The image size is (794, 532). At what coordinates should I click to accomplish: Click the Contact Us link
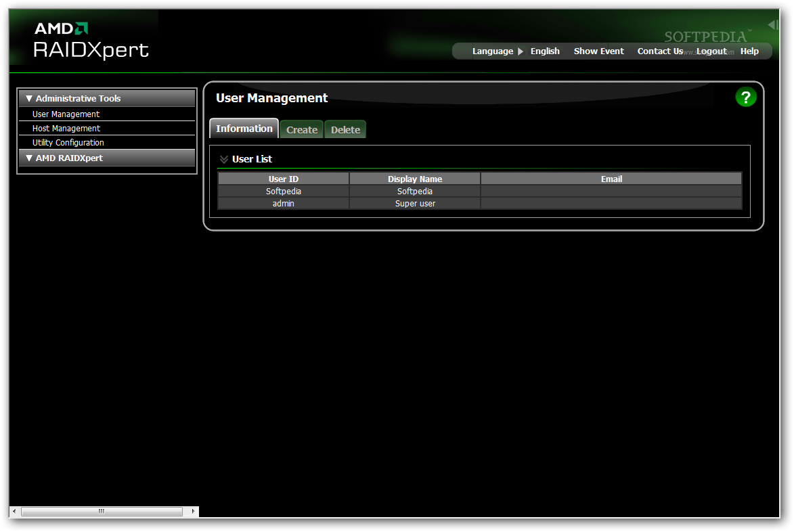pos(660,51)
